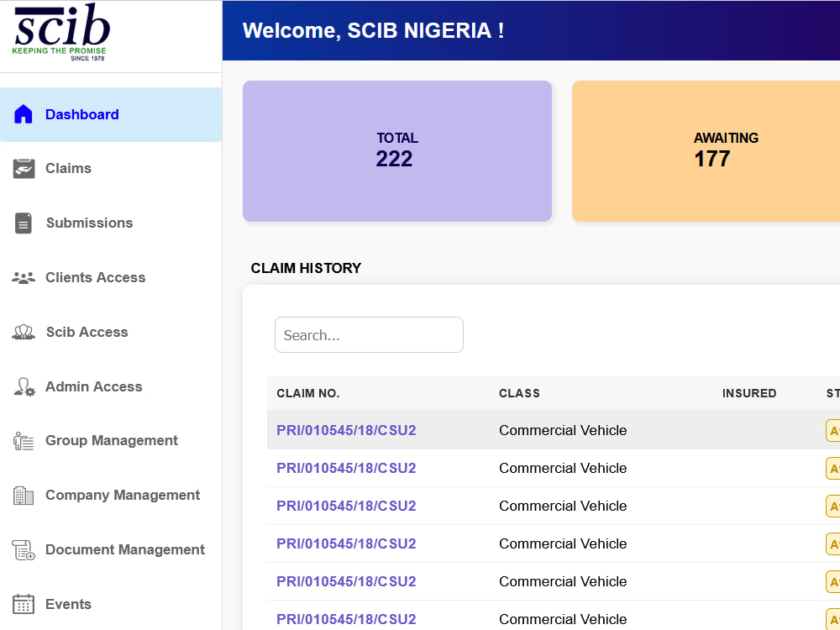This screenshot has width=840, height=630.
Task: Open claim link in sixth table row
Action: tap(346, 619)
